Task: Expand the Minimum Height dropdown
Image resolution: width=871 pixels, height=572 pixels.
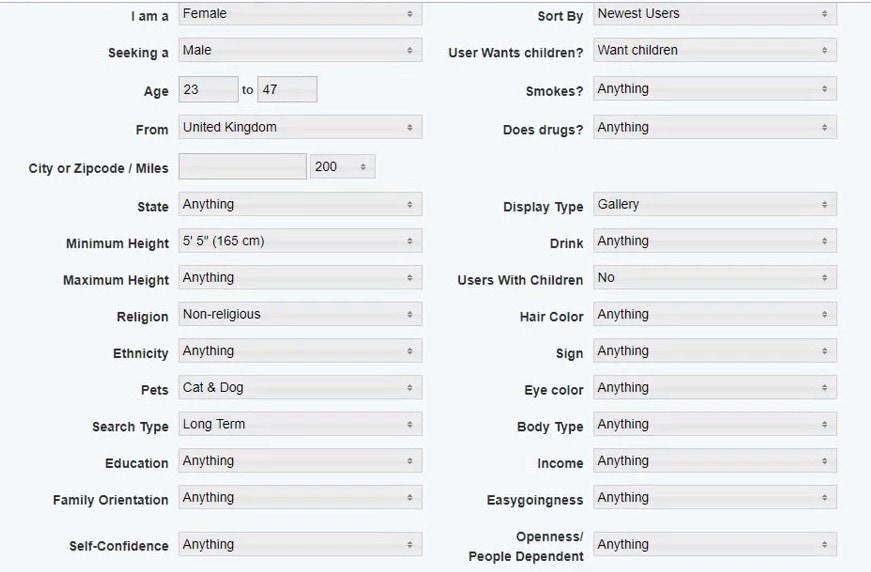Action: click(x=299, y=242)
